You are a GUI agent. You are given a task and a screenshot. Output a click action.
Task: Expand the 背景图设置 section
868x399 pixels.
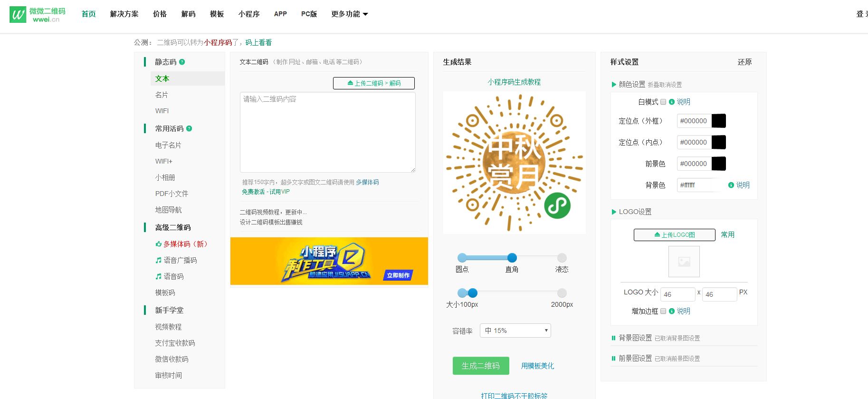[632, 338]
